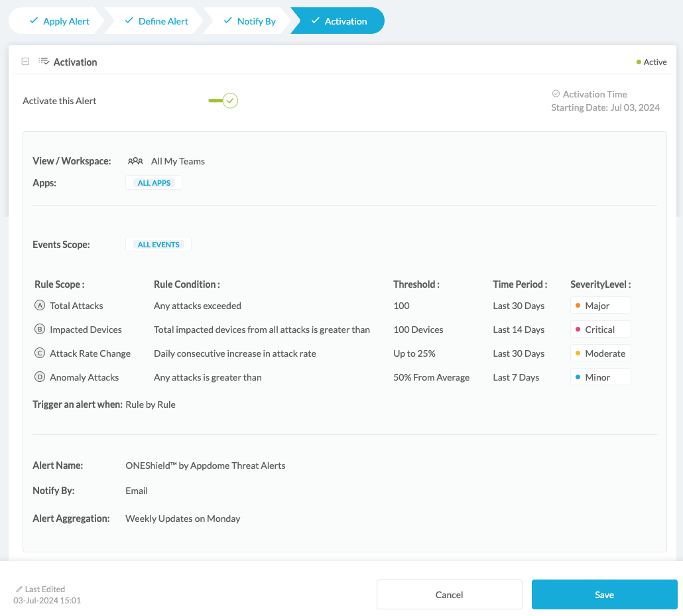This screenshot has width=683, height=616.
Task: Click the All My Teams people icon
Action: point(135,161)
